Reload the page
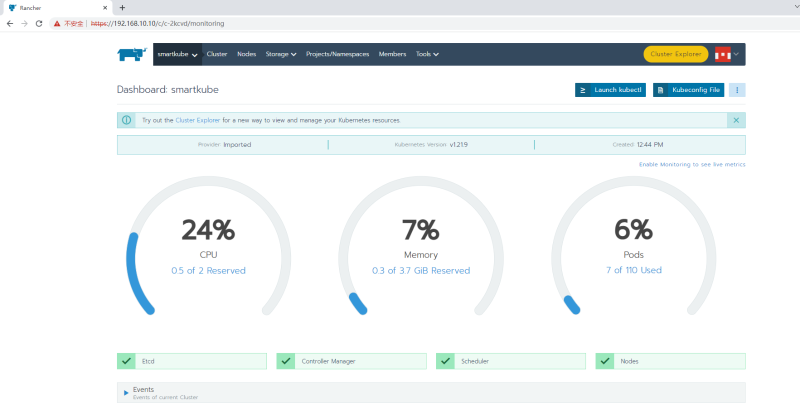The width and height of the screenshot is (800, 420). (x=39, y=23)
